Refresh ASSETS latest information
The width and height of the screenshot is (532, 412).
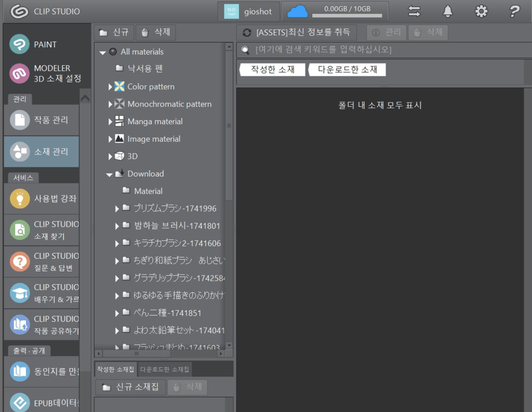point(296,32)
